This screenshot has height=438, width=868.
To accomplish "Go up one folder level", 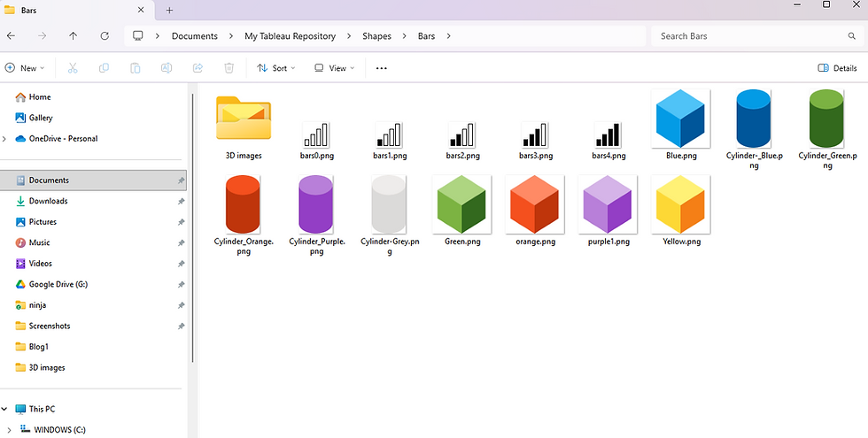I will point(73,36).
